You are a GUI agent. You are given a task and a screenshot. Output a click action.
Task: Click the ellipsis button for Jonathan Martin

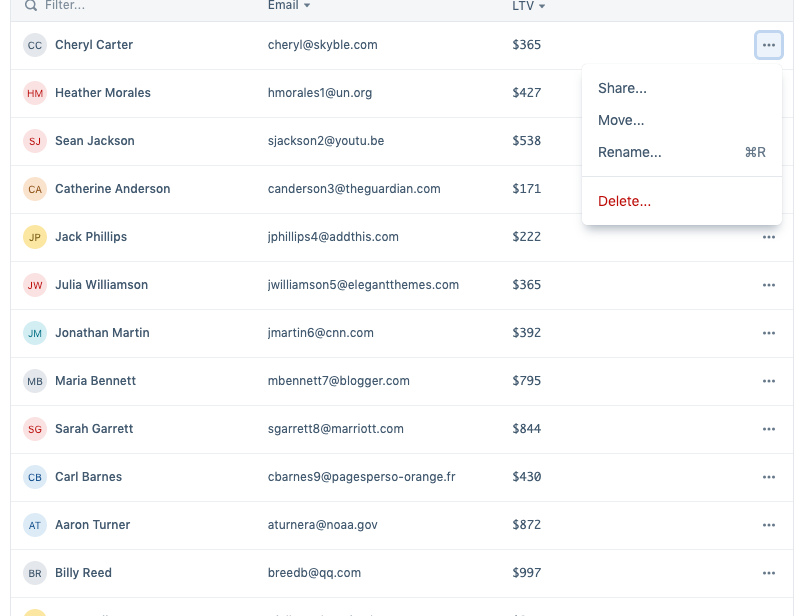[768, 333]
